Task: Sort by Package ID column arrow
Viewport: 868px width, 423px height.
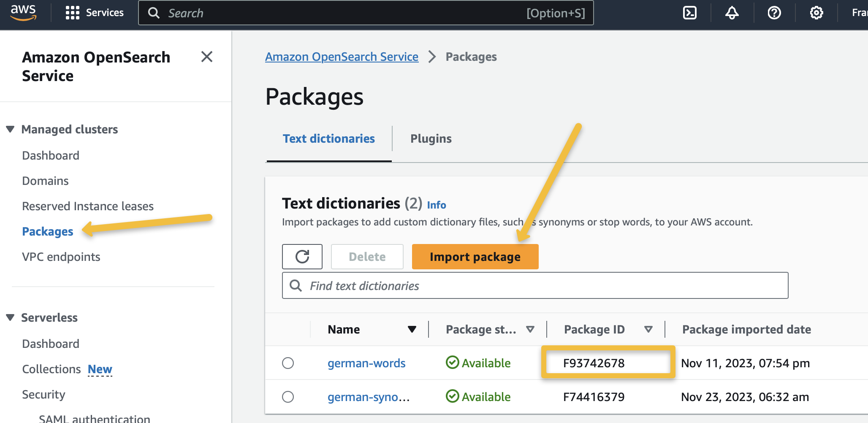Action: 648,329
